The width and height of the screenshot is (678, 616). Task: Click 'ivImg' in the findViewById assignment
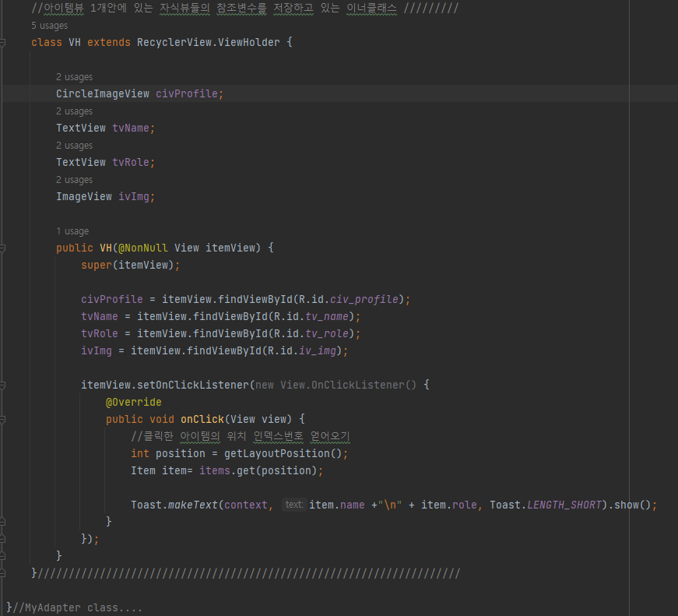97,350
